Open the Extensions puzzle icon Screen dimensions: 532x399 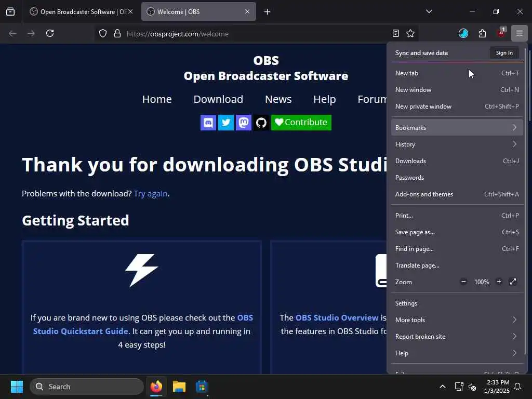[x=482, y=33]
